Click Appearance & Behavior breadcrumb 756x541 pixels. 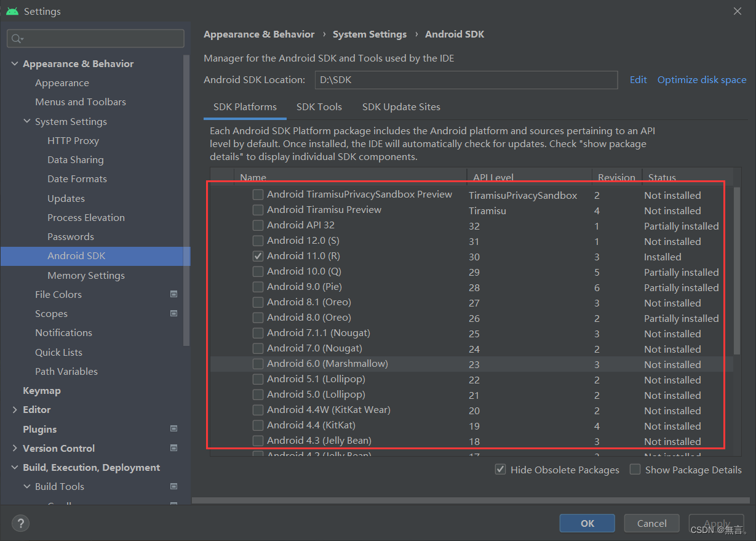point(259,34)
